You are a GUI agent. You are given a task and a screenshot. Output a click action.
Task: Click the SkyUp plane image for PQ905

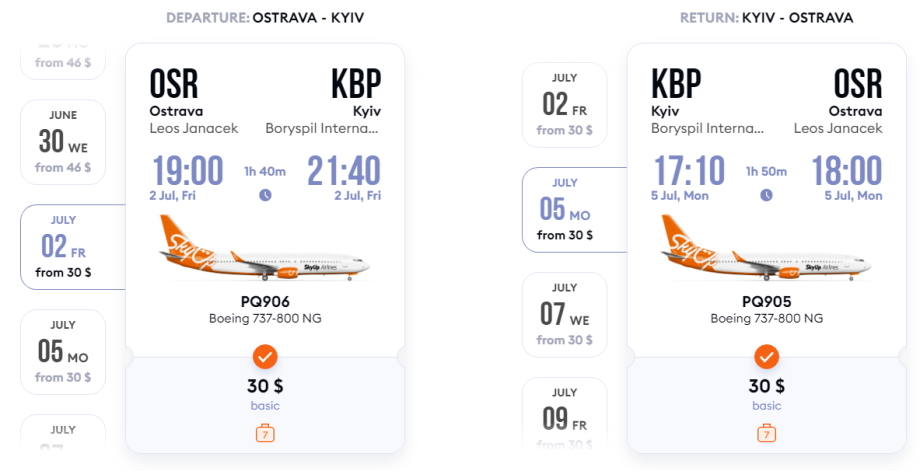pos(767,250)
